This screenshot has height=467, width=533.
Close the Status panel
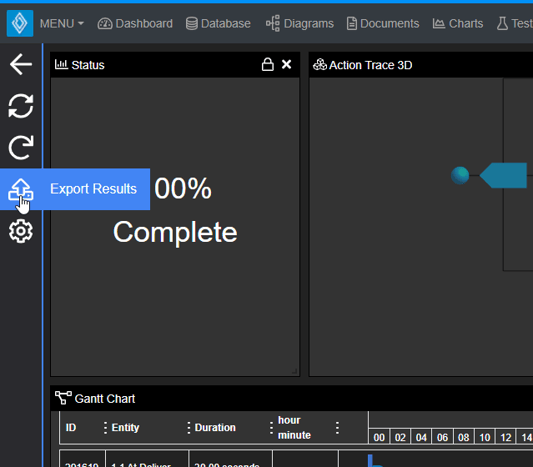(x=287, y=64)
